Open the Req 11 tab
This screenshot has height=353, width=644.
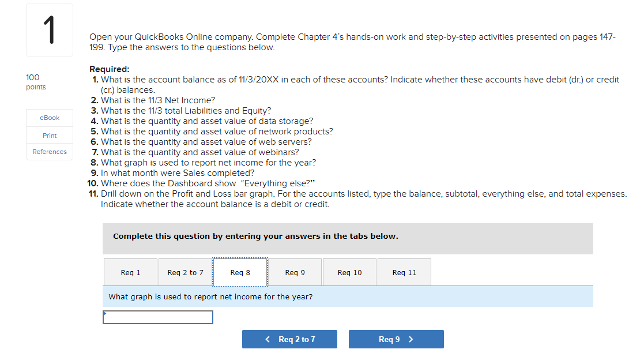(404, 272)
